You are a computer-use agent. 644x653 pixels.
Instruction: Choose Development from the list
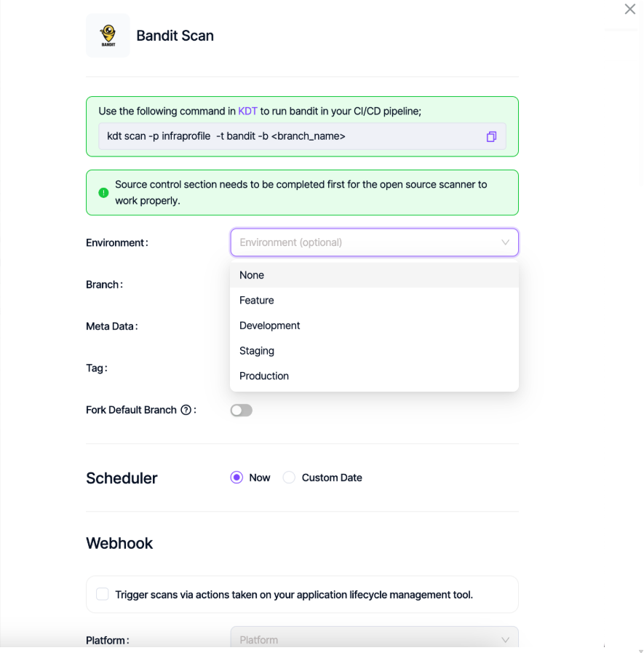tap(269, 325)
